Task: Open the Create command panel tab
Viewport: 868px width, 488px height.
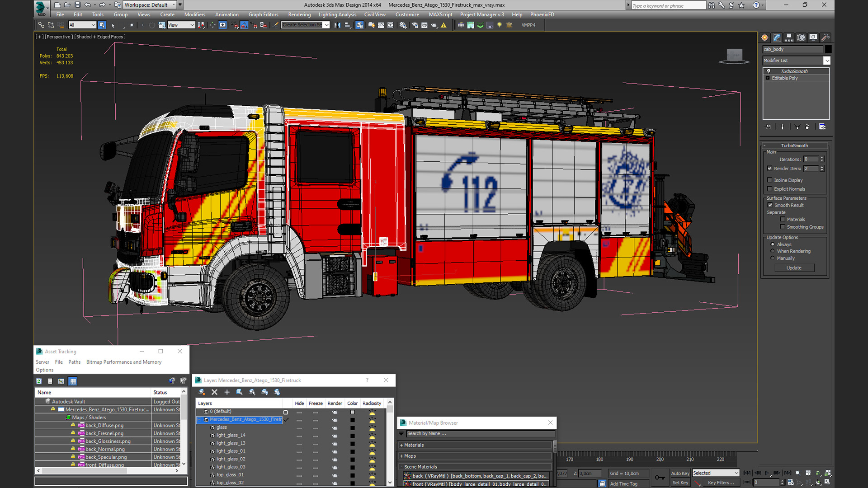Action: coord(764,38)
